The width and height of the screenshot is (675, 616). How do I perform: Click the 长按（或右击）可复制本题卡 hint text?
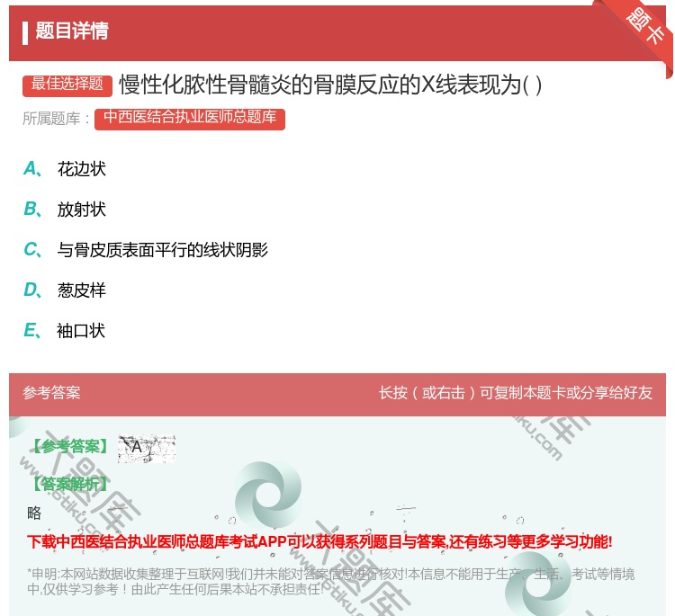516,392
